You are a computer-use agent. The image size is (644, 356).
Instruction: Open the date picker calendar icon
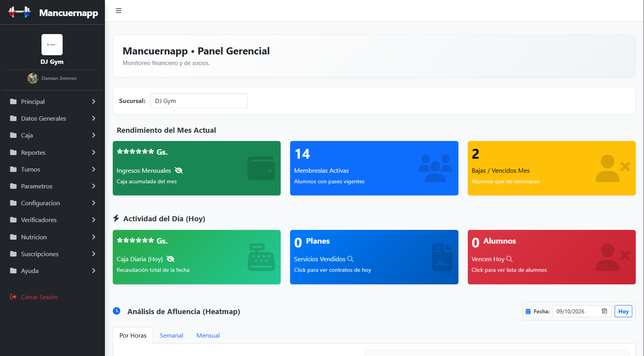604,311
